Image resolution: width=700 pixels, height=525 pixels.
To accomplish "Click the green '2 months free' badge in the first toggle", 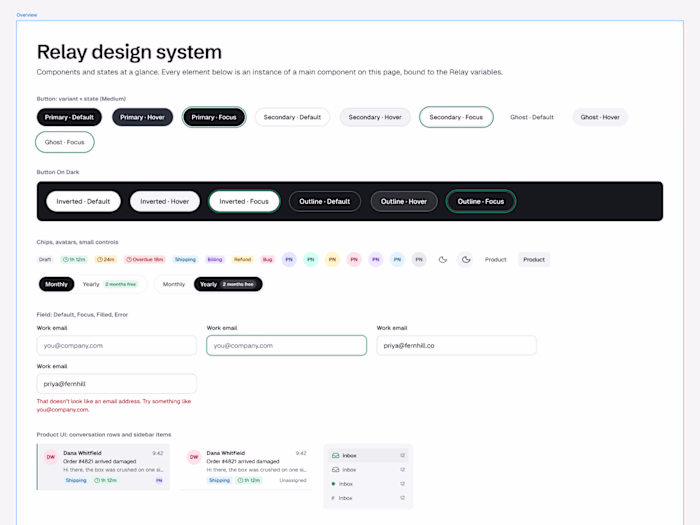I will (121, 284).
